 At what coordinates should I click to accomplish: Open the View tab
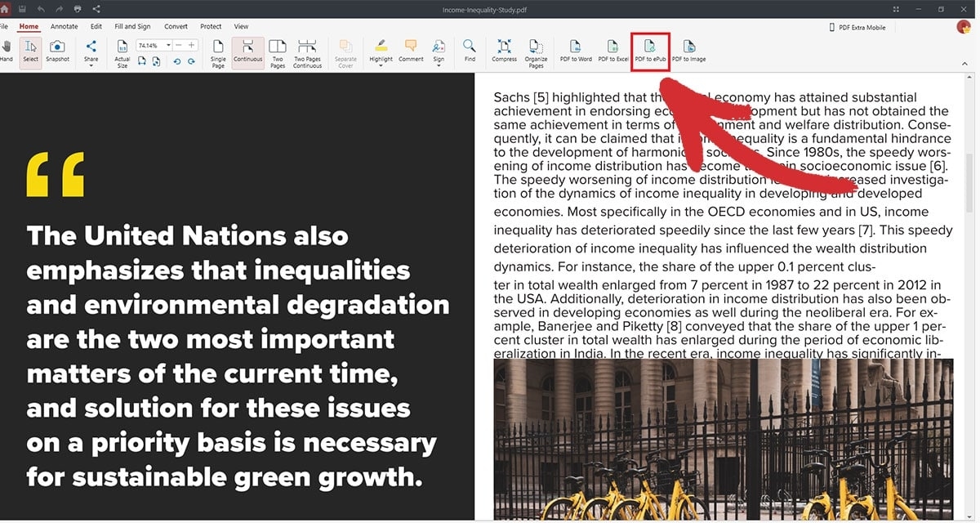click(x=241, y=26)
